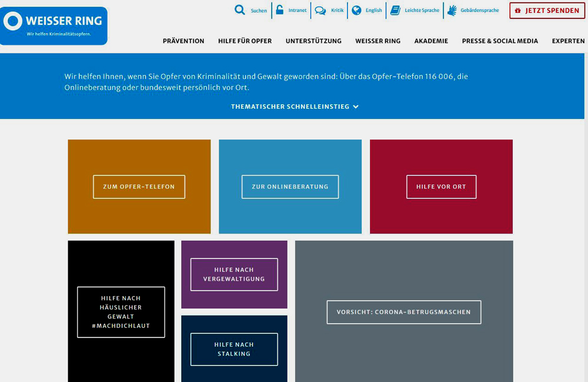Click the black Häusliche Gewalt tile
The image size is (588, 382).
(121, 312)
